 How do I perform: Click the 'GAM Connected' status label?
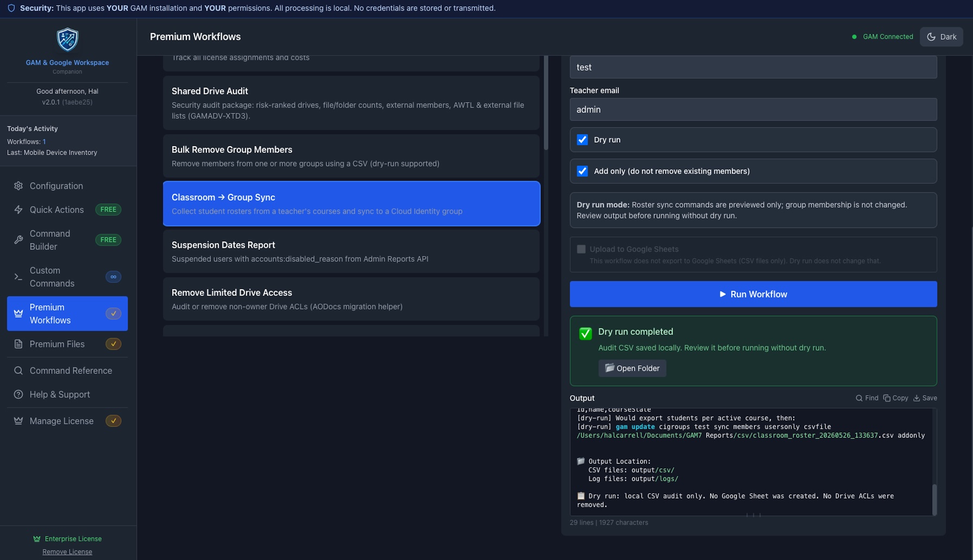888,37
